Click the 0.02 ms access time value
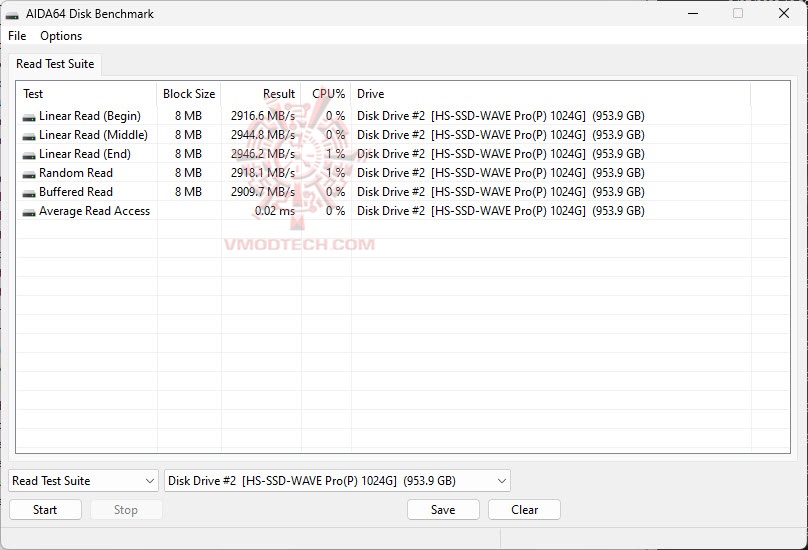Screen dimensions: 808x550 275,211
